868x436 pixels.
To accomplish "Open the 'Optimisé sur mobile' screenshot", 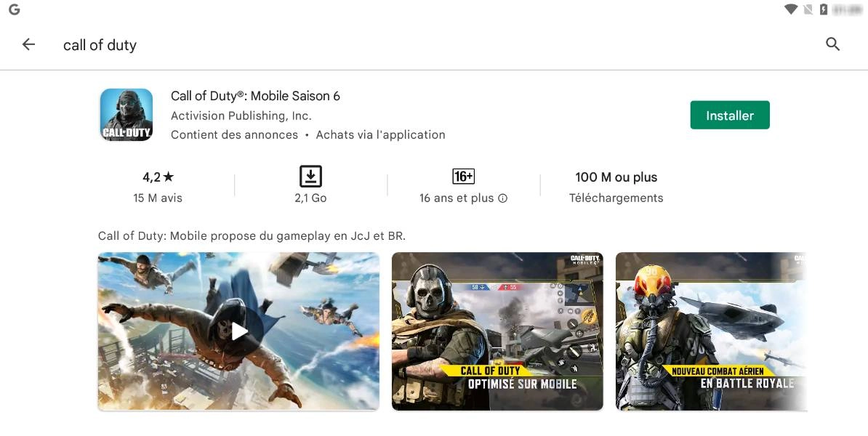I will click(x=497, y=331).
